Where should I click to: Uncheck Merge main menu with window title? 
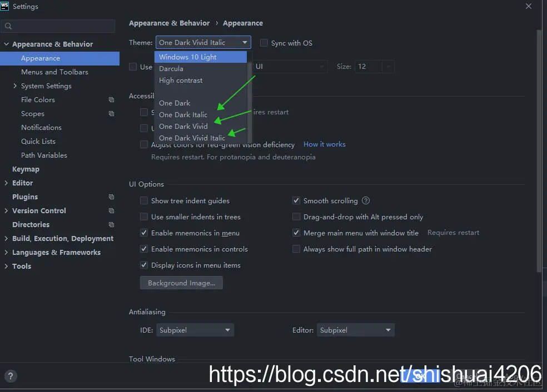pyautogui.click(x=296, y=233)
